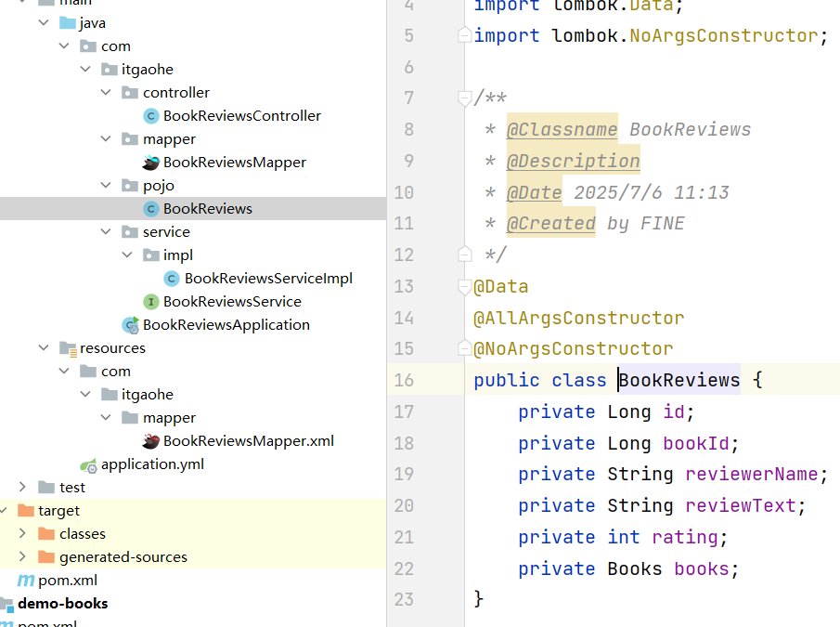This screenshot has height=627, width=840.
Task: Expand the generated-sources folder
Action: [22, 556]
